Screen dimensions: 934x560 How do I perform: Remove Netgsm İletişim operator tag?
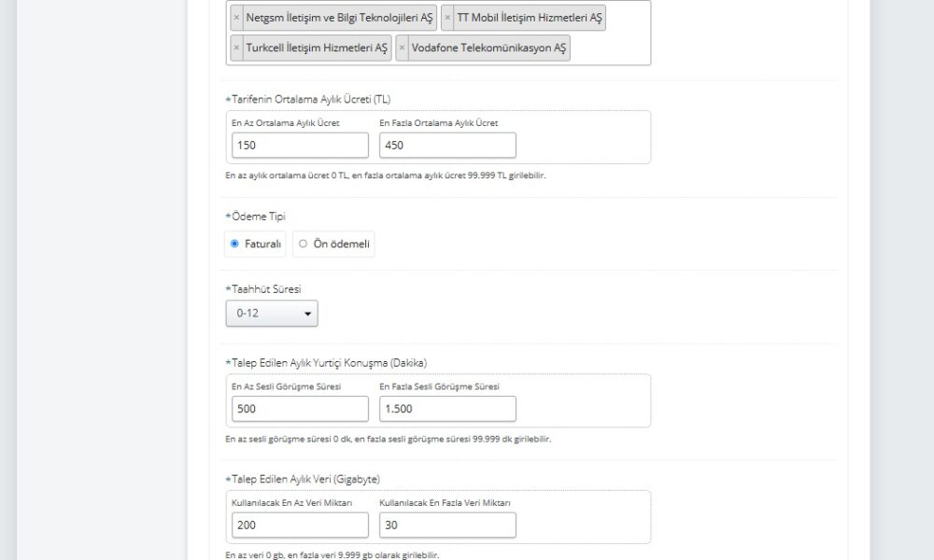(236, 18)
